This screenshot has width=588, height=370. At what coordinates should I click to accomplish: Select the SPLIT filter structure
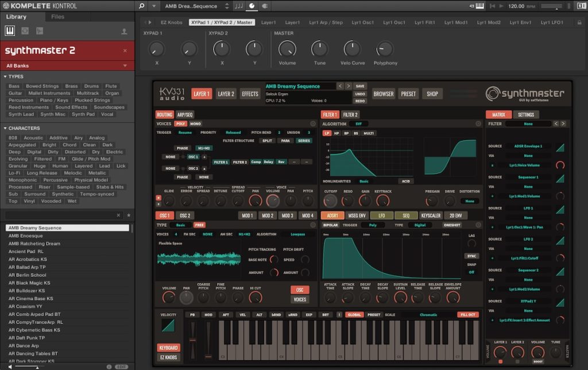267,141
